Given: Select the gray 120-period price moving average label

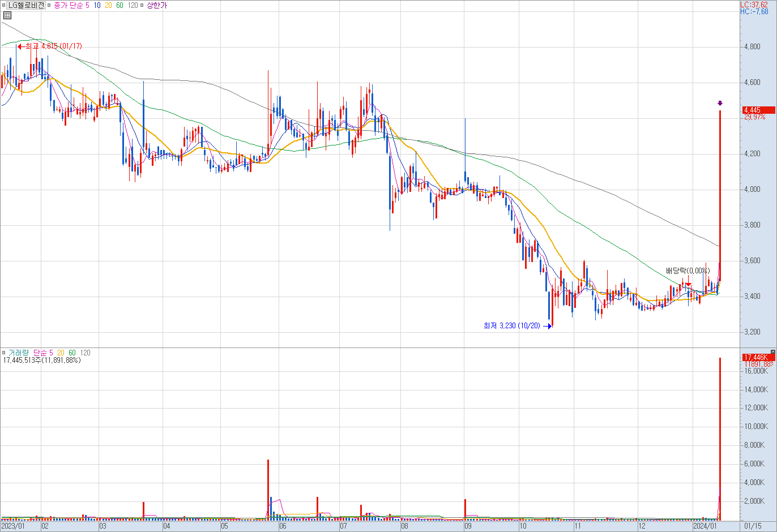Looking at the screenshot, I should pos(133,5).
